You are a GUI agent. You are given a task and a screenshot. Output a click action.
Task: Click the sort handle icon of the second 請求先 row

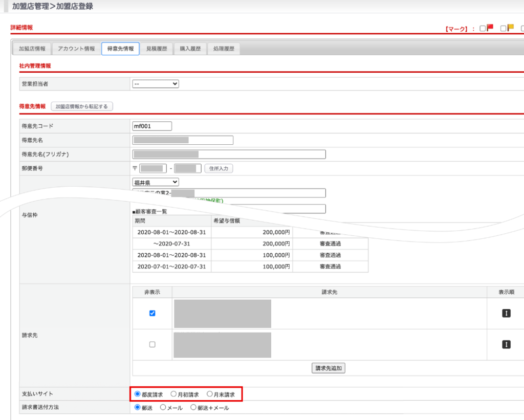506,344
